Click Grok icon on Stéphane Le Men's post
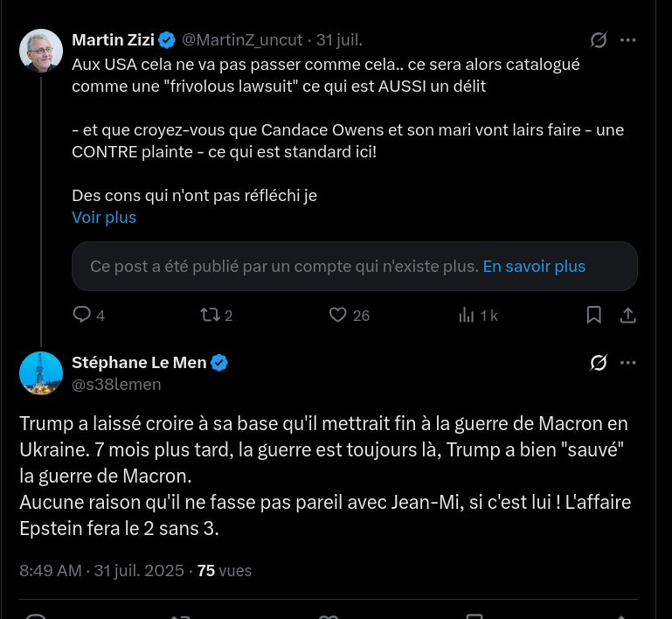Screen dimensions: 672x619 (599, 362)
